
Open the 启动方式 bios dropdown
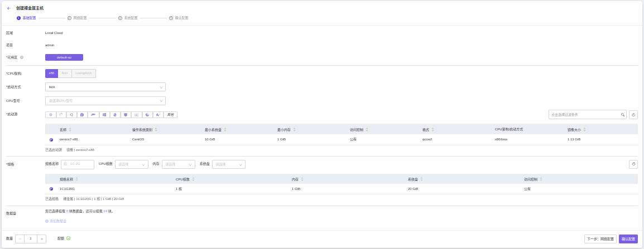(105, 87)
